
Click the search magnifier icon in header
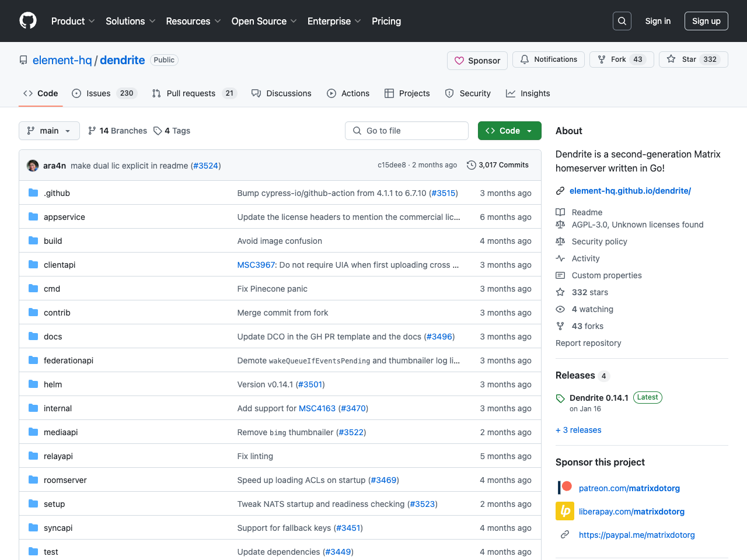pos(622,21)
